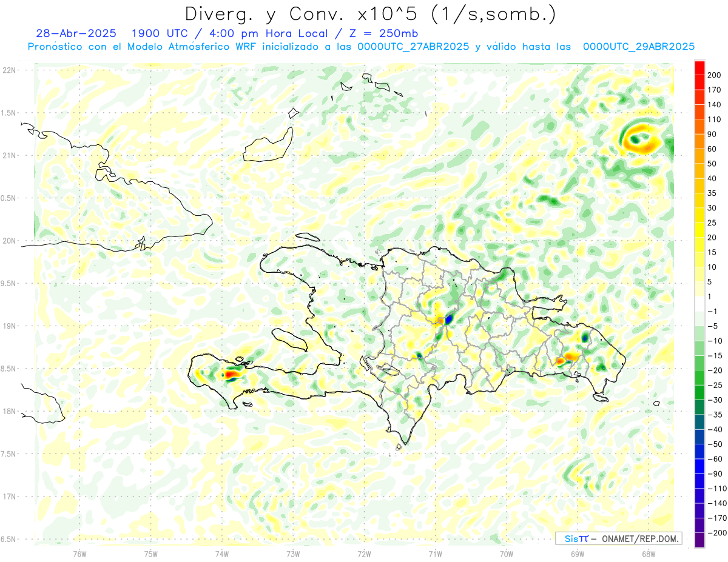Click the '0000UTC_29ABR2025' valid-until text
This screenshot has height=562, width=728.
639,47
